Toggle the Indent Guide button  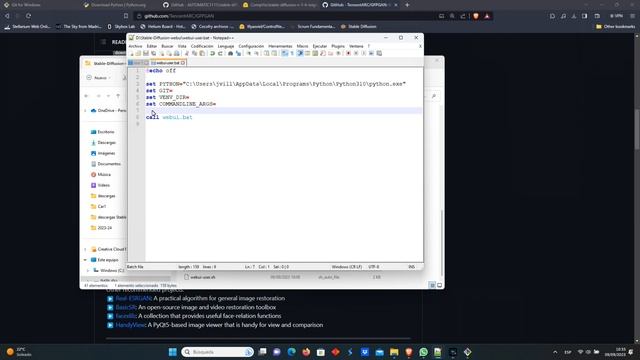click(300, 53)
